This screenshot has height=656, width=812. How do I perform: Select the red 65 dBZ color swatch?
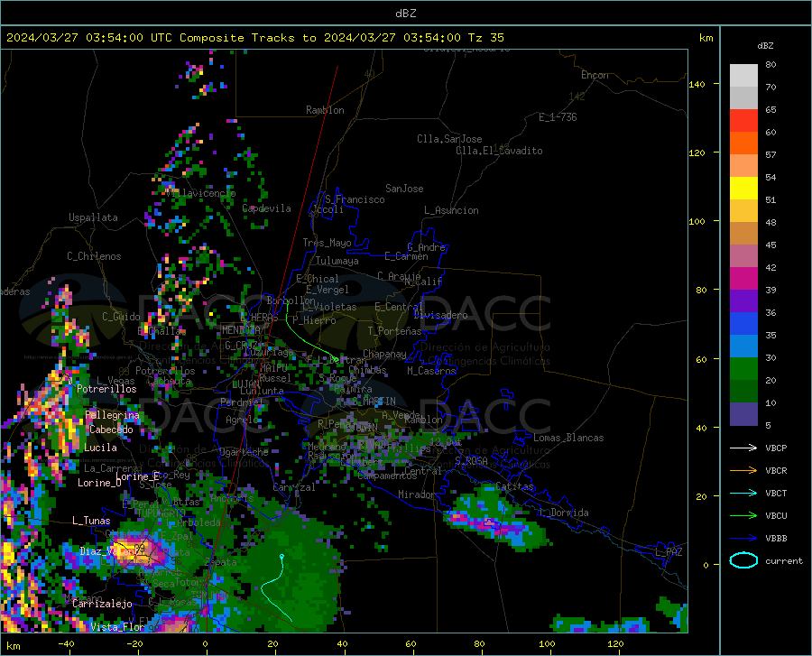(743, 120)
